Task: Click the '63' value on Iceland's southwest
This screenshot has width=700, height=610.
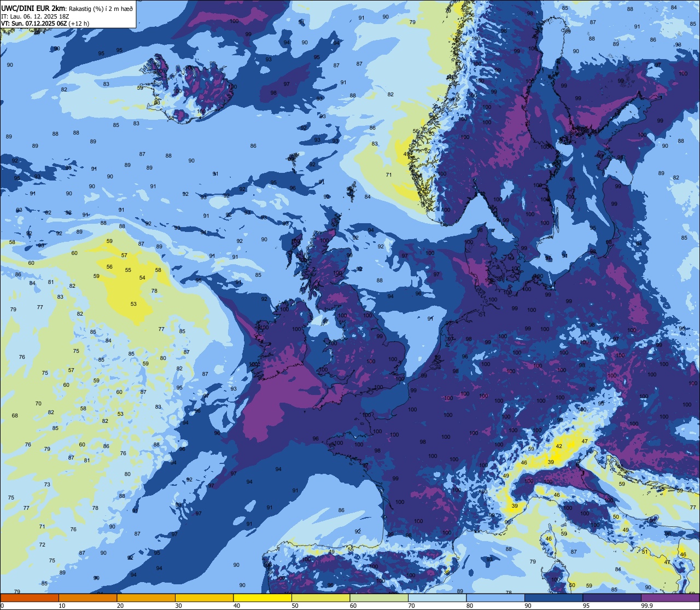Action: 157,102
